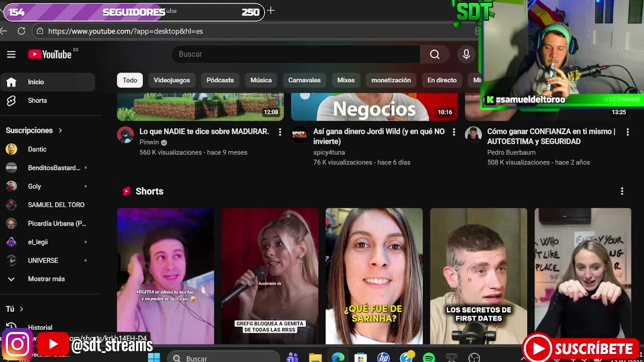The width and height of the screenshot is (644, 362).
Task: Click the Pedro Buerbaum channel avatar
Action: point(473,135)
